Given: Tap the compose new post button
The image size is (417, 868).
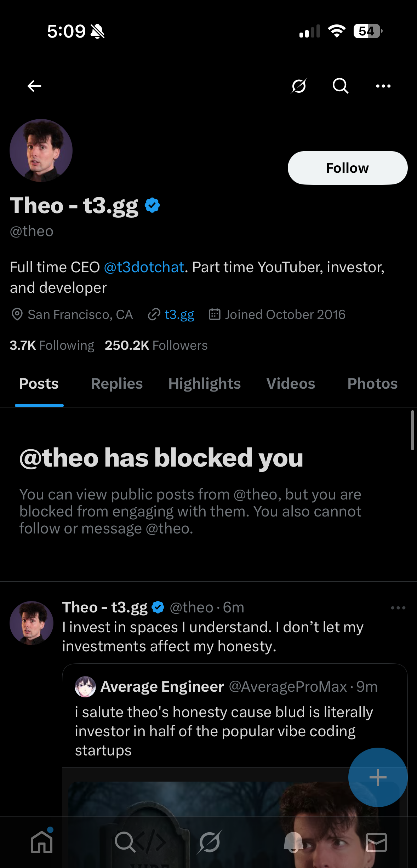Looking at the screenshot, I should coord(378,777).
